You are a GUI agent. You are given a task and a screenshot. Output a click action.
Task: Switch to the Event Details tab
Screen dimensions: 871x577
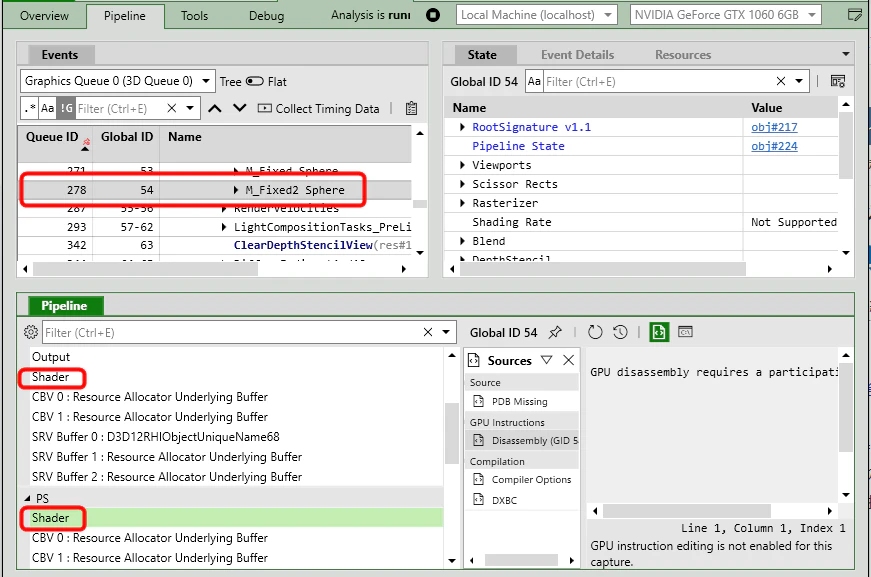(x=578, y=55)
